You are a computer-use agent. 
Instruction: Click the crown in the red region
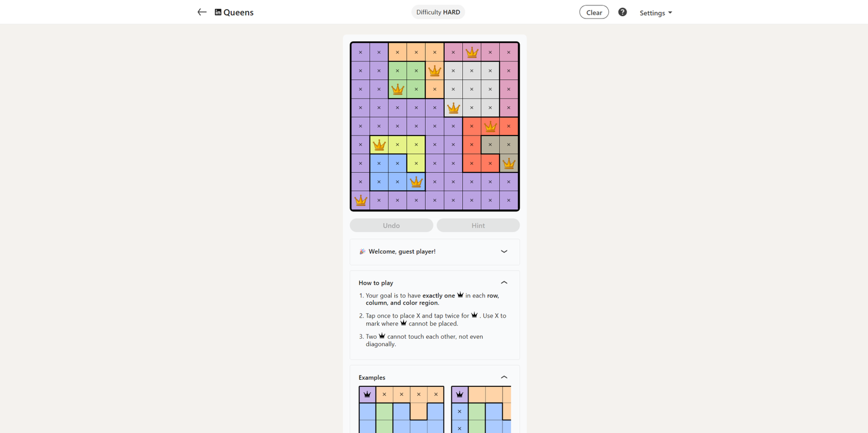pyautogui.click(x=490, y=126)
